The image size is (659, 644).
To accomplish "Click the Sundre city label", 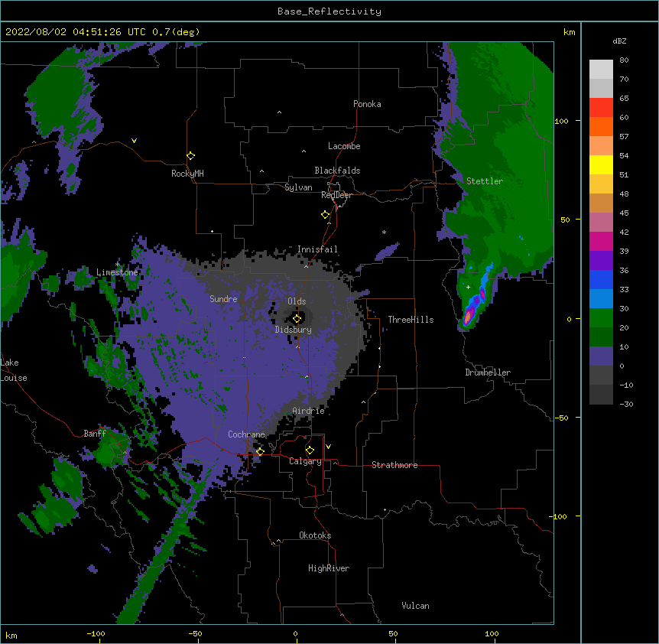I will (x=223, y=299).
